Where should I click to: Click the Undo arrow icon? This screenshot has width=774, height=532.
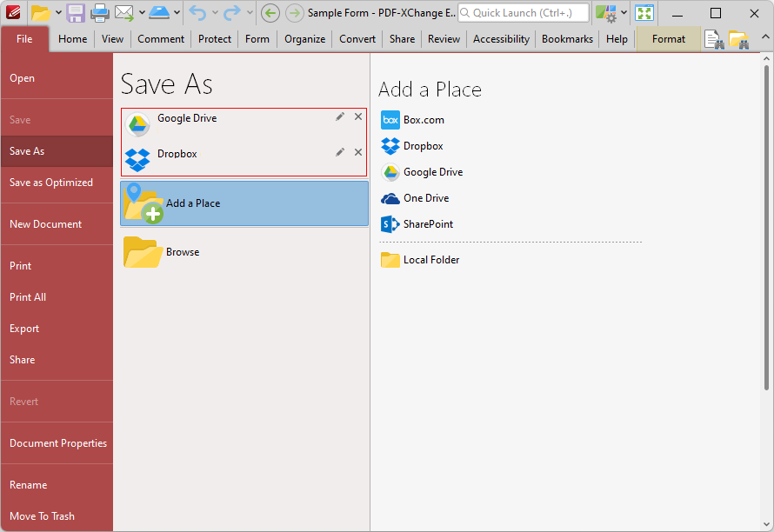[197, 13]
